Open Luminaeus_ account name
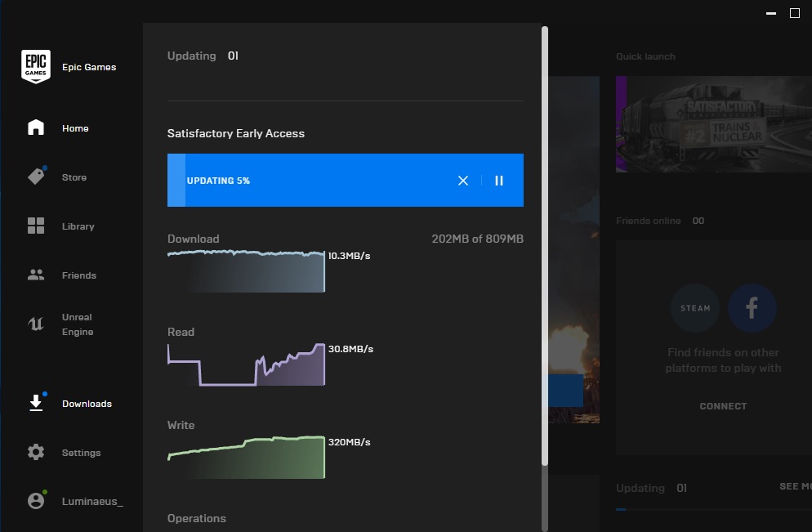 92,502
